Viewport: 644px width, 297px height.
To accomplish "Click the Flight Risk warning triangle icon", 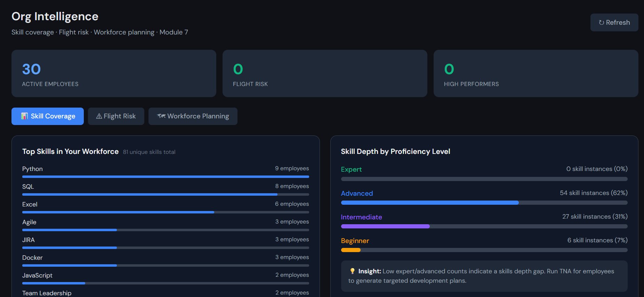I will tap(99, 116).
